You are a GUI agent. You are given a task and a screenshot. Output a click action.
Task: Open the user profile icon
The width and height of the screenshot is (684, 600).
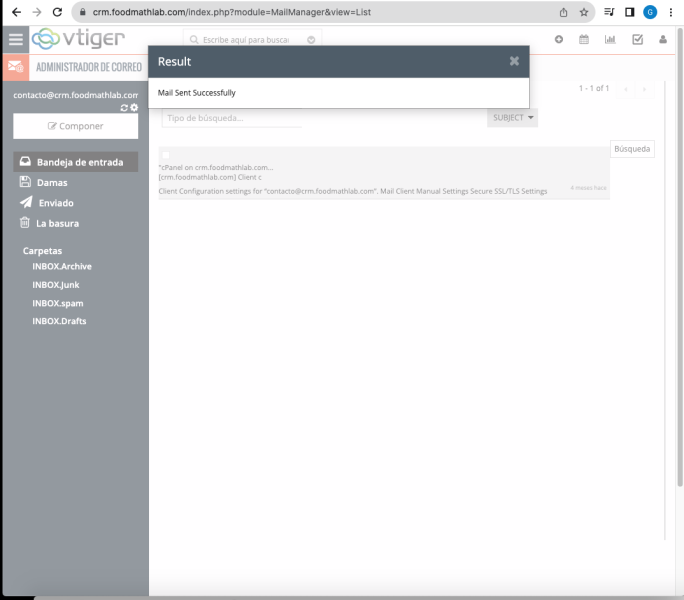[663, 39]
